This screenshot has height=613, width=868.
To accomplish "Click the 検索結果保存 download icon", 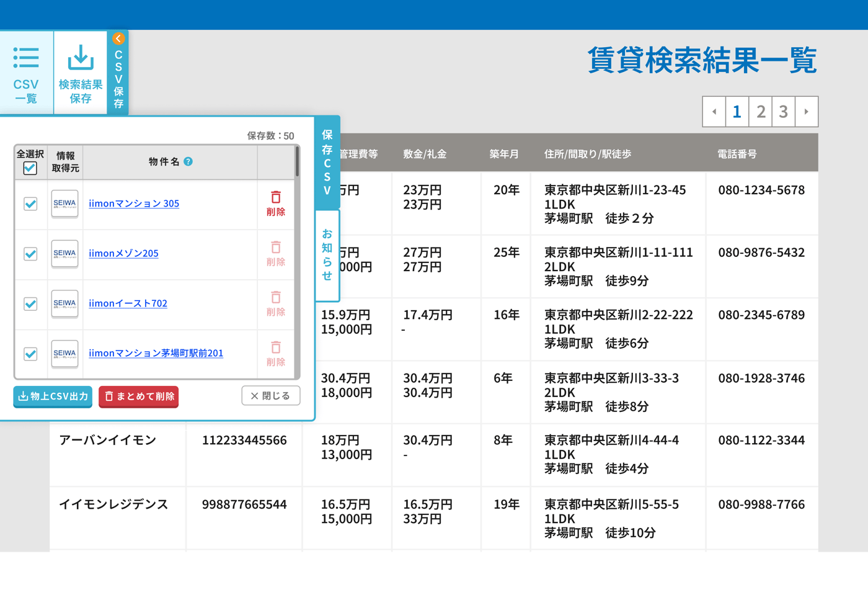I will [x=81, y=58].
